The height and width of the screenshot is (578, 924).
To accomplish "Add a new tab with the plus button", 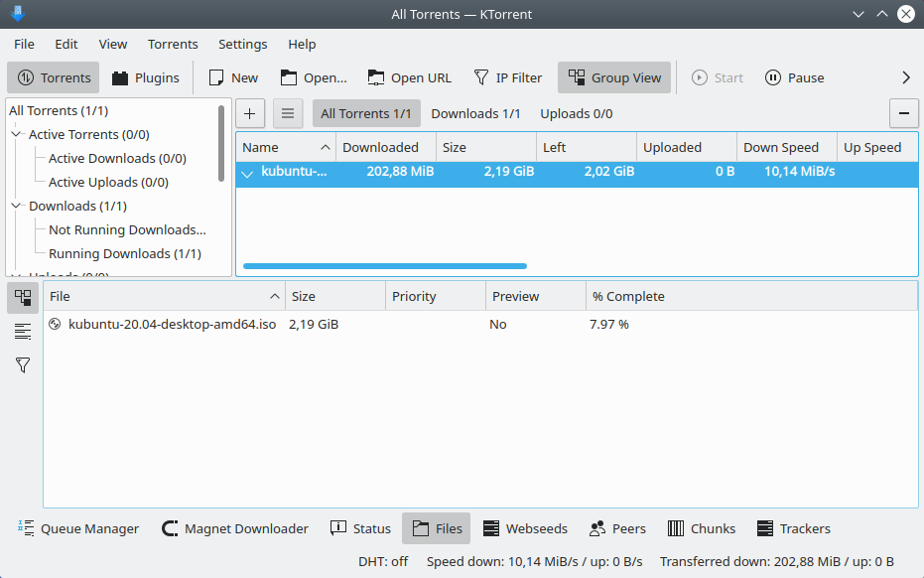I will [250, 113].
